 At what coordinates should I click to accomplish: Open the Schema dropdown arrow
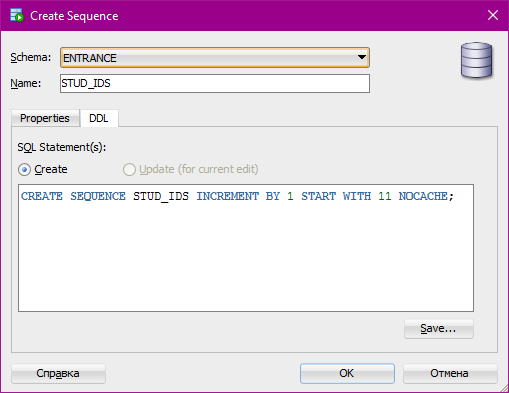[x=362, y=57]
